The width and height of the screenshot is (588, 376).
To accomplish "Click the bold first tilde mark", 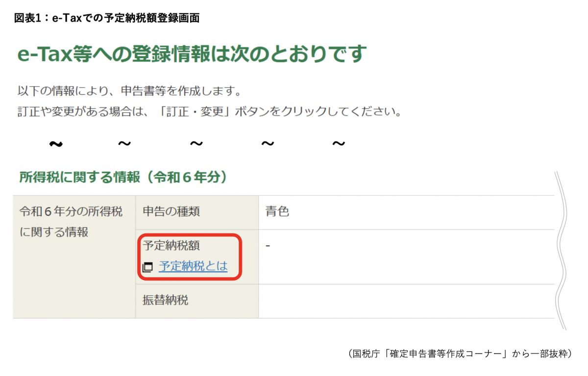I will (56, 144).
